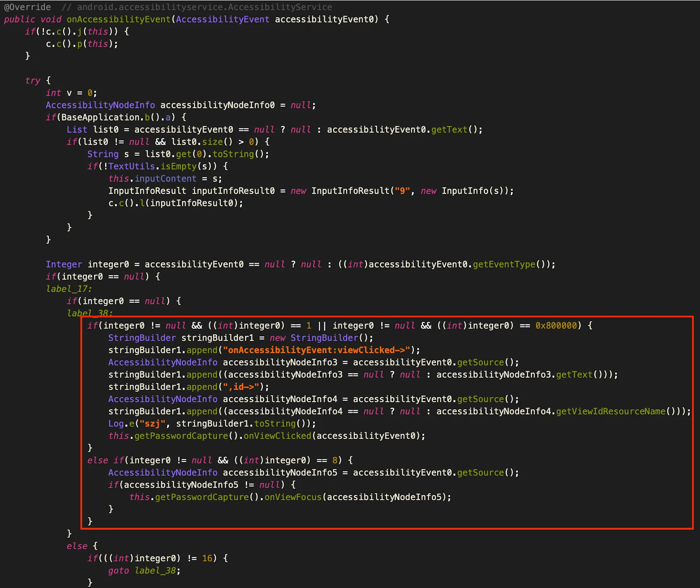Select 'int v = 0;' declaration line
The height and width of the screenshot is (588, 700).
(x=71, y=93)
